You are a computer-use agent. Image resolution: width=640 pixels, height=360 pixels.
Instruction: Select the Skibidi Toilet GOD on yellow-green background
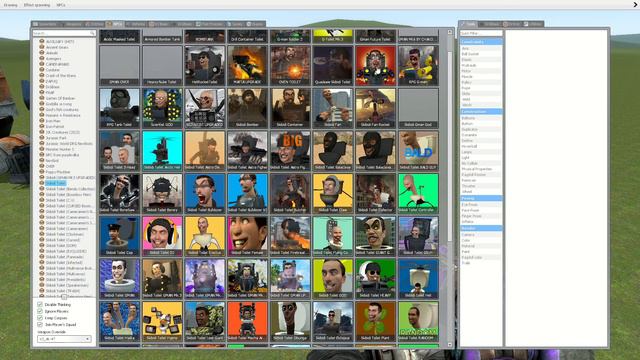(333, 279)
